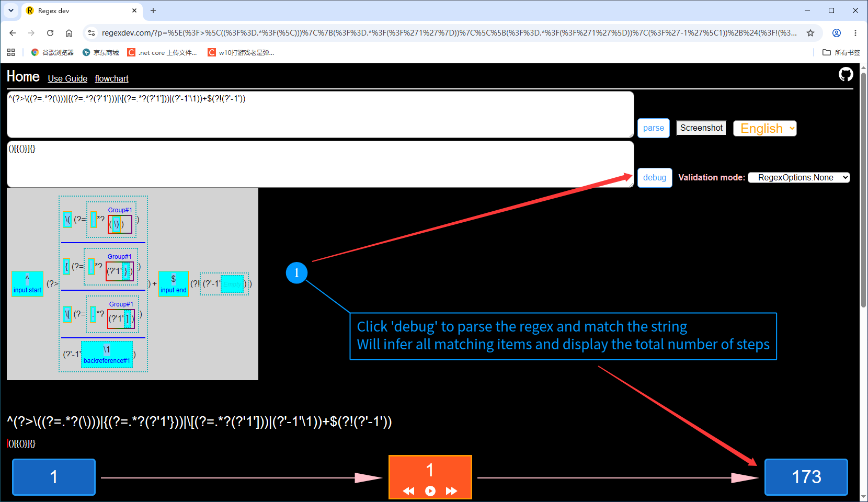Click the URL address bar
868x502 pixels.
[x=449, y=33]
